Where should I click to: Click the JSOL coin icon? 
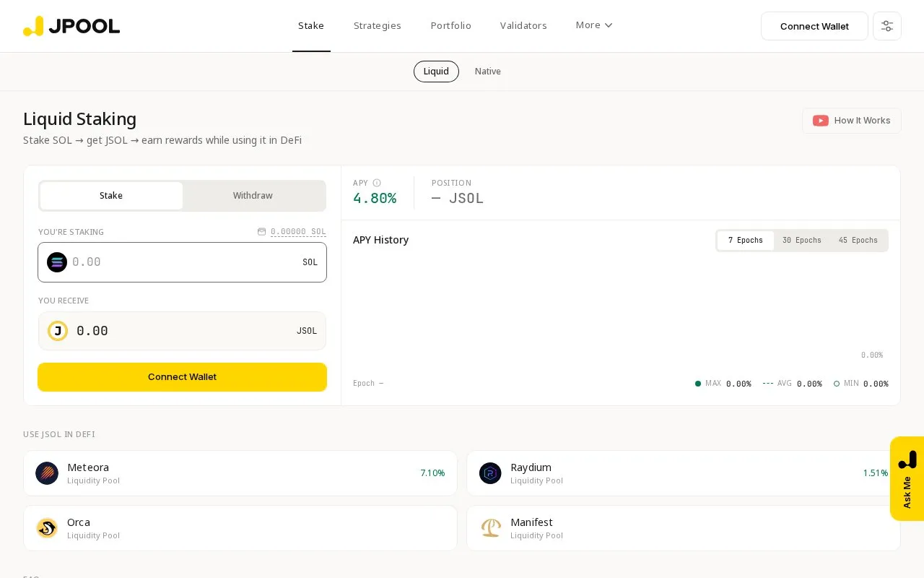coord(58,331)
